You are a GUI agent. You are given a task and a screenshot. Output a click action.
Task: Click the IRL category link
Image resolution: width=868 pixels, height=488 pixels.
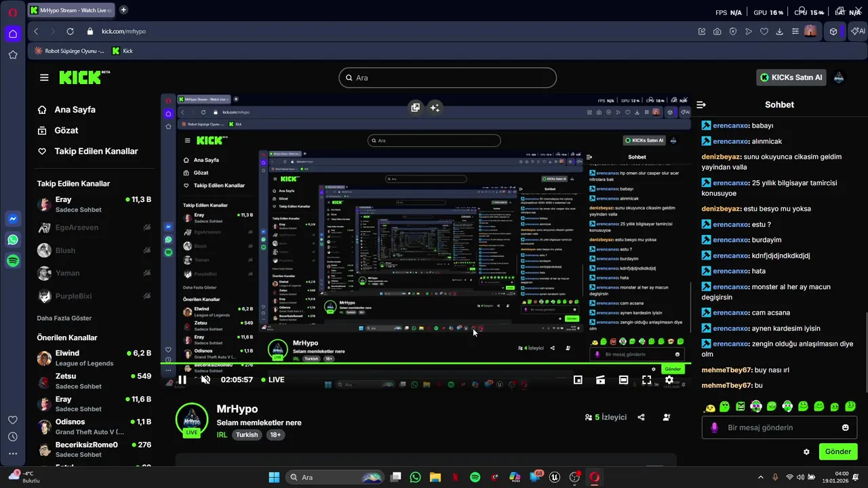[222, 434]
